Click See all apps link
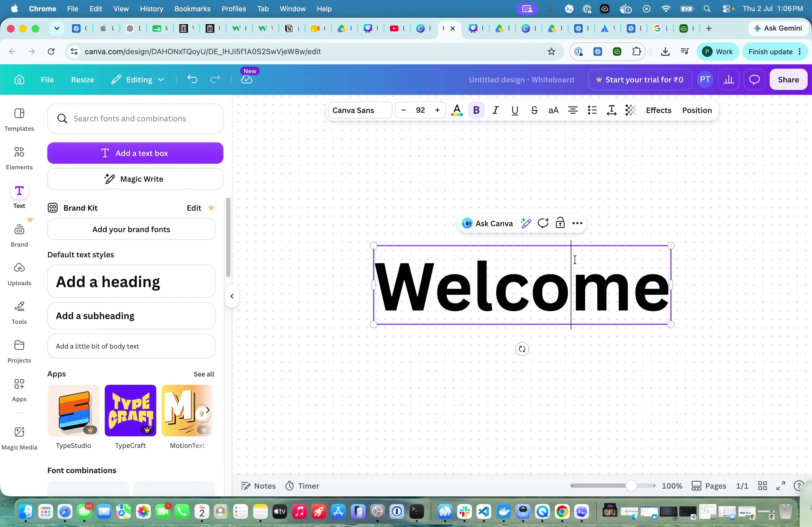 (x=204, y=374)
